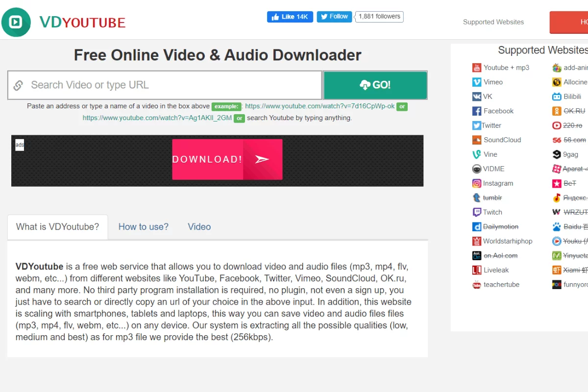Click the Liveleak site icon
This screenshot has height=392, width=588.
point(477,270)
